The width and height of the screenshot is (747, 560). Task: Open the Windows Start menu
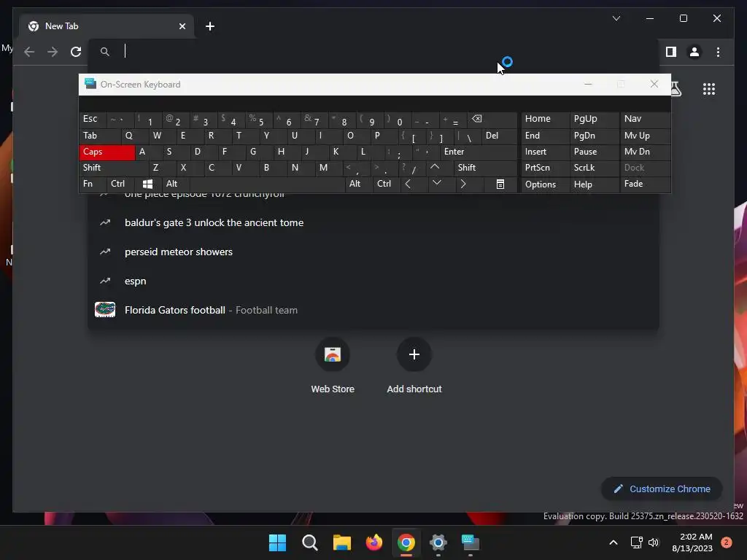(278, 542)
